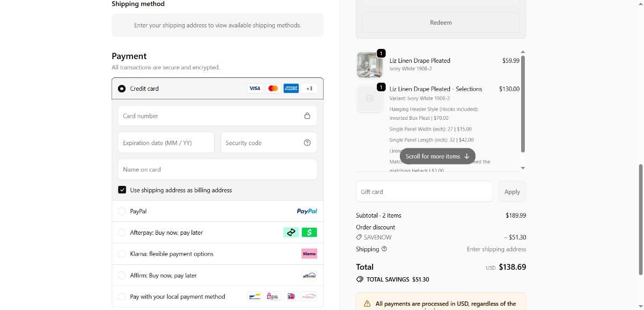Click the order list scroll down arrow
Screen dimensions: 644x310
point(523,168)
